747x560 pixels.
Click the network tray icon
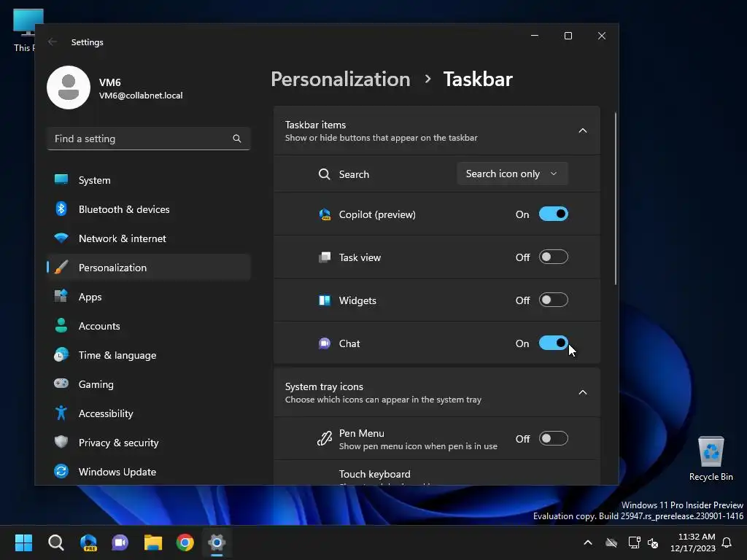[x=634, y=542]
